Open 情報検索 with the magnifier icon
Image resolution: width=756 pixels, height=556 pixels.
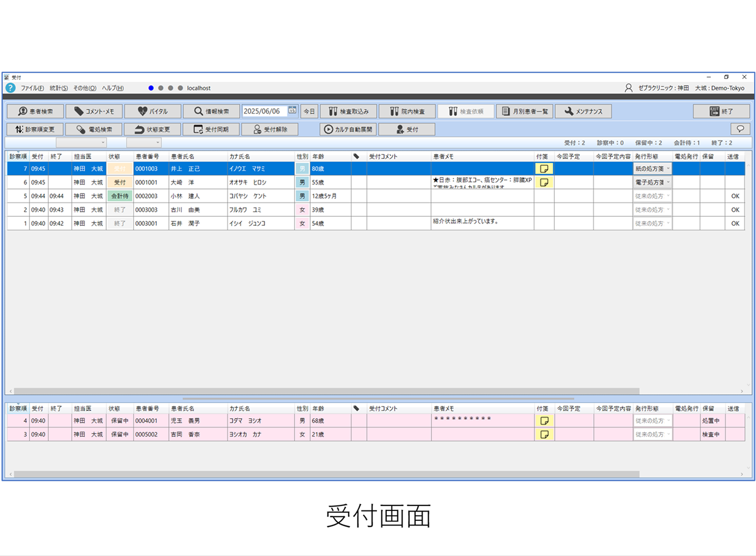[211, 111]
